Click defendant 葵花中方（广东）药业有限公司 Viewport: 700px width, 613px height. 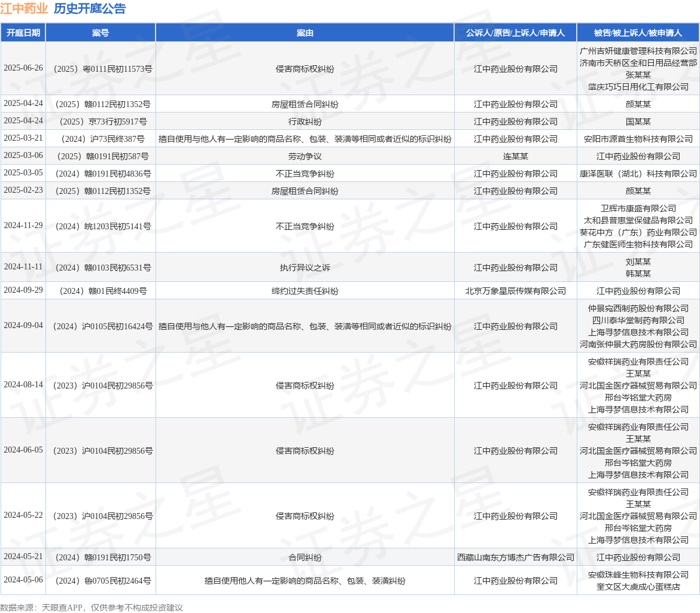638,232
